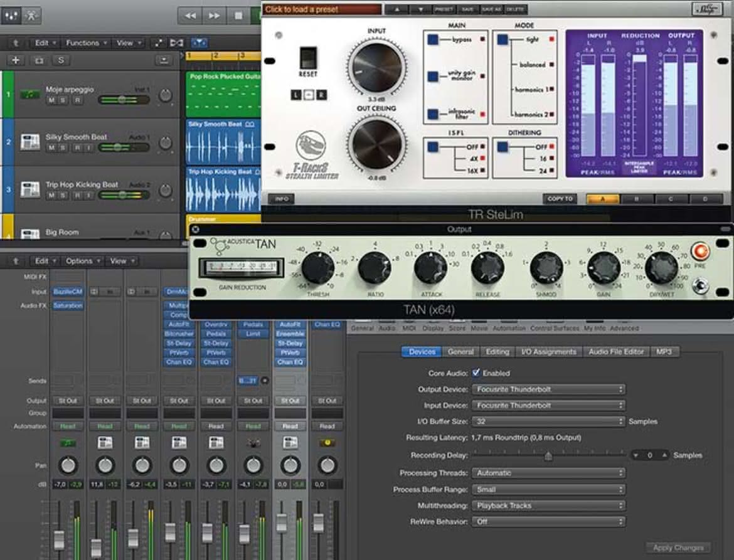Image resolution: width=734 pixels, height=560 pixels.
Task: Toggle the global Solo (S) button in tracks header
Action: tap(61, 60)
